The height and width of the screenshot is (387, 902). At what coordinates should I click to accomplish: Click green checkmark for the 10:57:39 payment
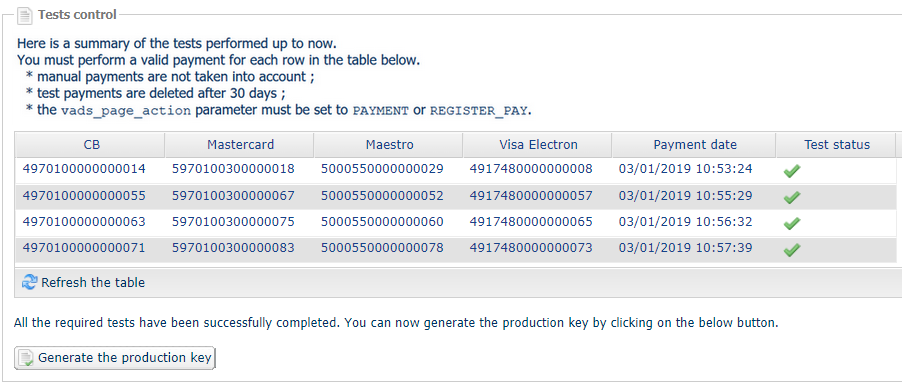coord(792,250)
